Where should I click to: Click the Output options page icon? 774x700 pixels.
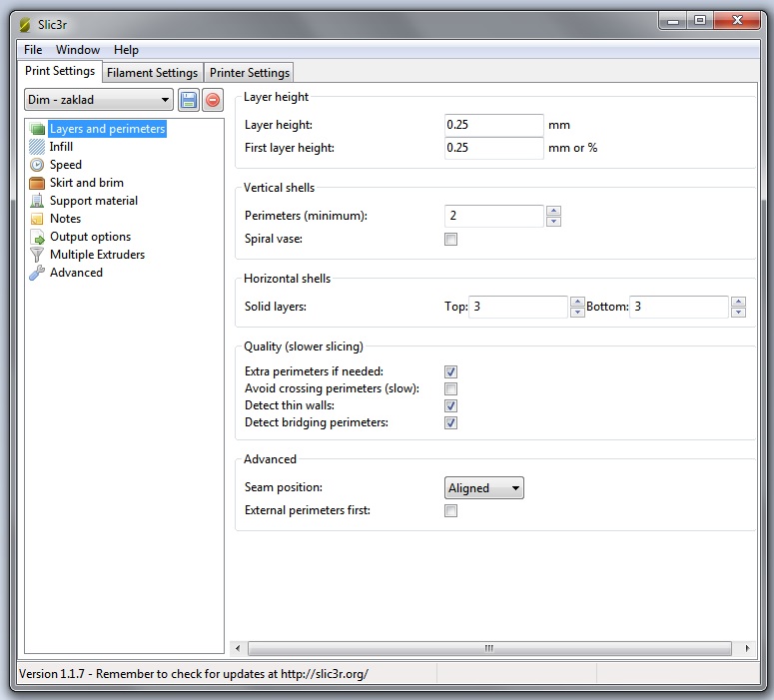pyautogui.click(x=37, y=237)
